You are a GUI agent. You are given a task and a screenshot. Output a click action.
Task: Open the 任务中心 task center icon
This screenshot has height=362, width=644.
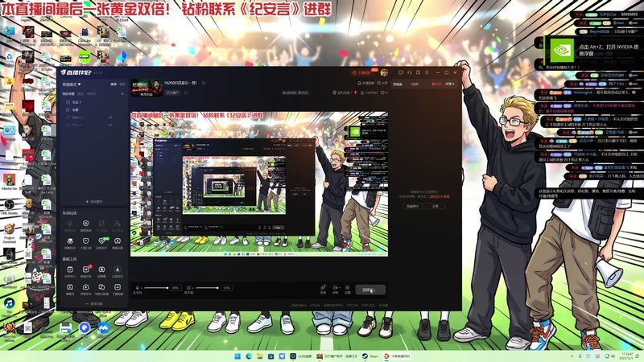coord(70,271)
